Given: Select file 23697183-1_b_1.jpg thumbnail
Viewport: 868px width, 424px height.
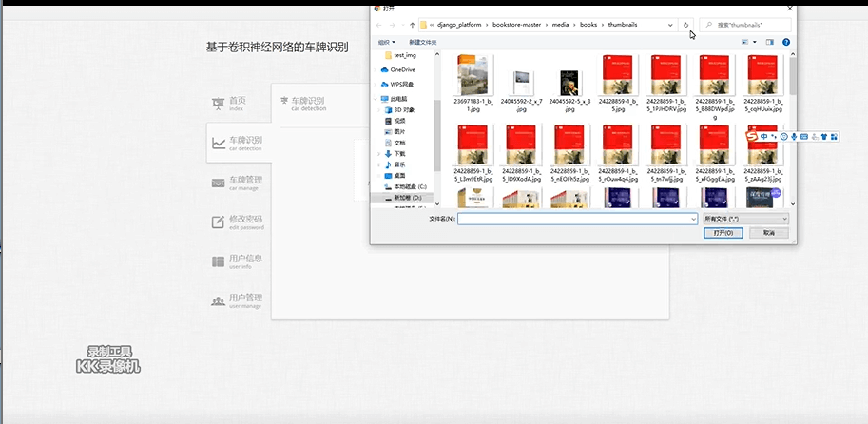Looking at the screenshot, I should [x=473, y=75].
